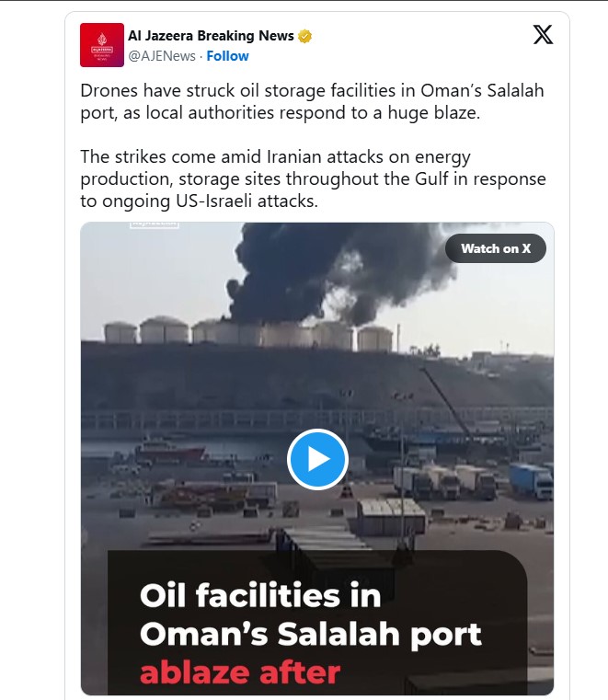Click the paragraph about Iranian attacks on energy
This screenshot has height=700, width=608.
tap(313, 178)
